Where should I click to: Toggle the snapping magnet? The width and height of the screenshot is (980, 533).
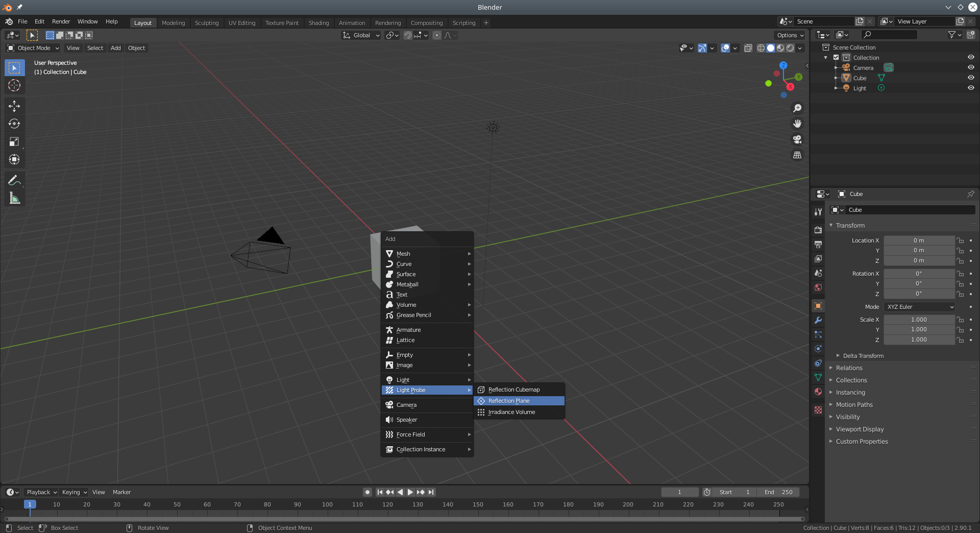(x=408, y=35)
